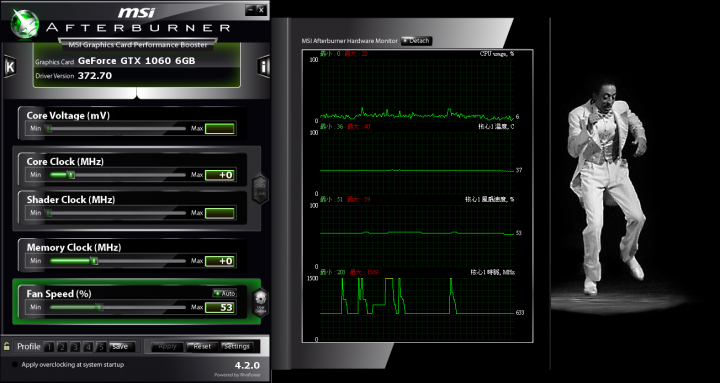
Task: Click the MSI Afterburner dragon logo
Action: pos(24,24)
